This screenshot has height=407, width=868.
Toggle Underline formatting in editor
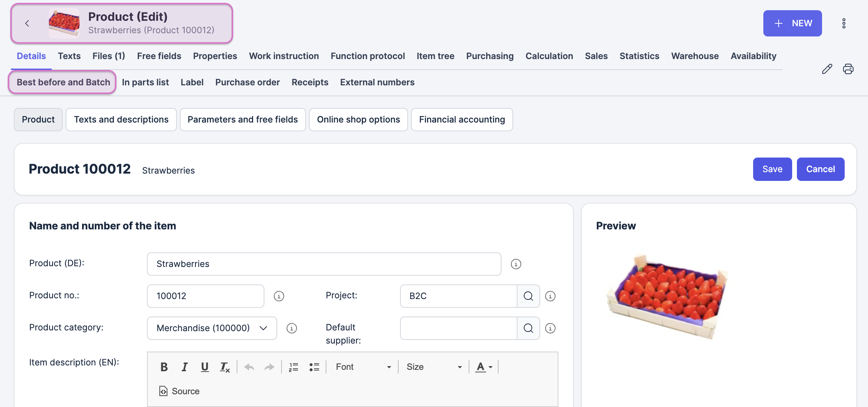coord(205,367)
